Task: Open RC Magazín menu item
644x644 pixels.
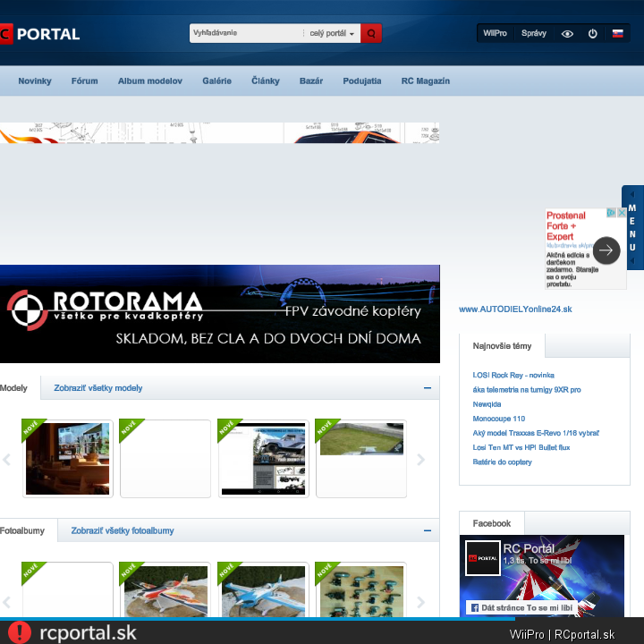Action: pyautogui.click(x=426, y=80)
